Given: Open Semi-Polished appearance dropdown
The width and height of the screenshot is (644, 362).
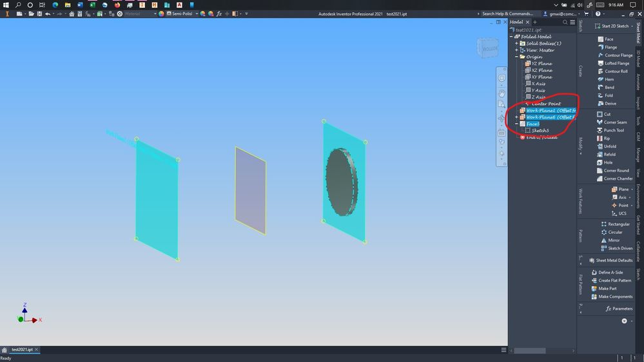Looking at the screenshot, I should [x=197, y=14].
